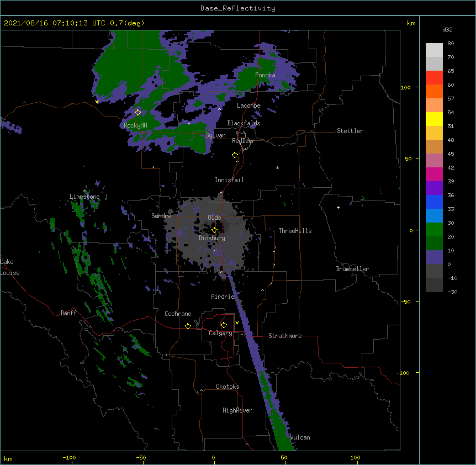The image size is (476, 465).
Task: Select the orange 60–57 dBZ color swatch
Action: click(x=434, y=91)
